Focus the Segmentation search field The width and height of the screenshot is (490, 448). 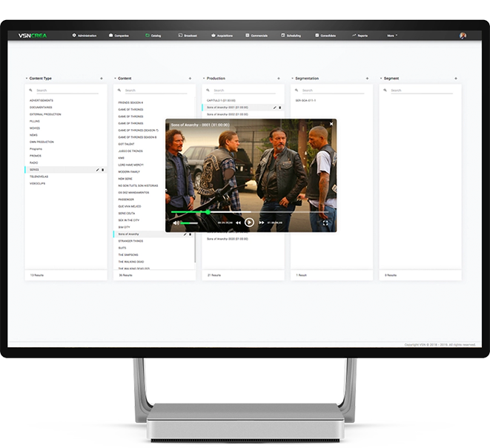coord(333,90)
